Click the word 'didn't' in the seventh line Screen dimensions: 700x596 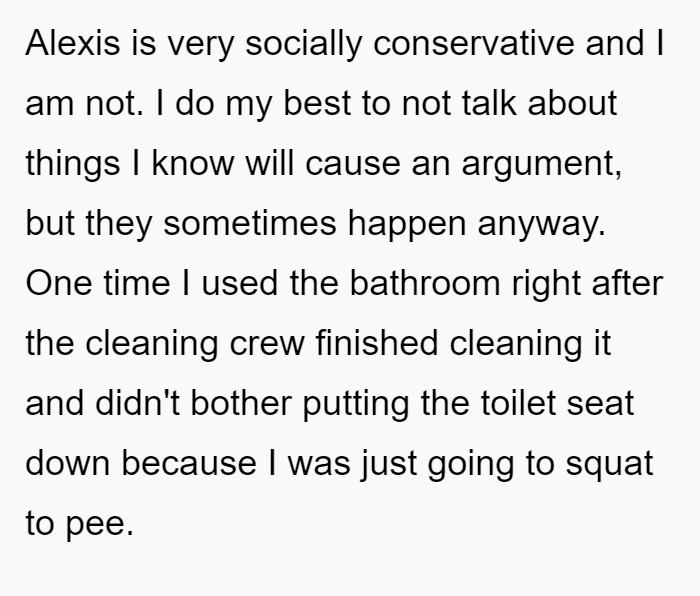click(138, 403)
